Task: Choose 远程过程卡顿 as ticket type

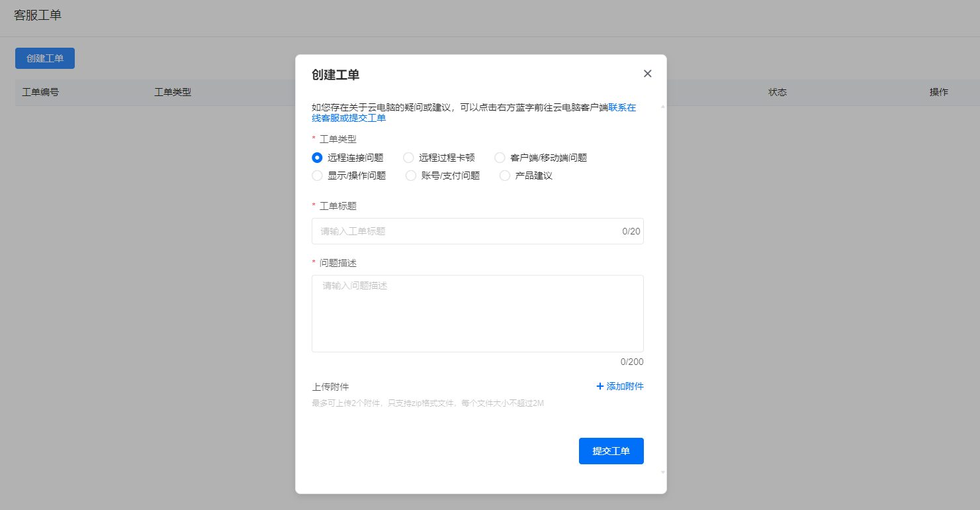Action: coord(408,158)
